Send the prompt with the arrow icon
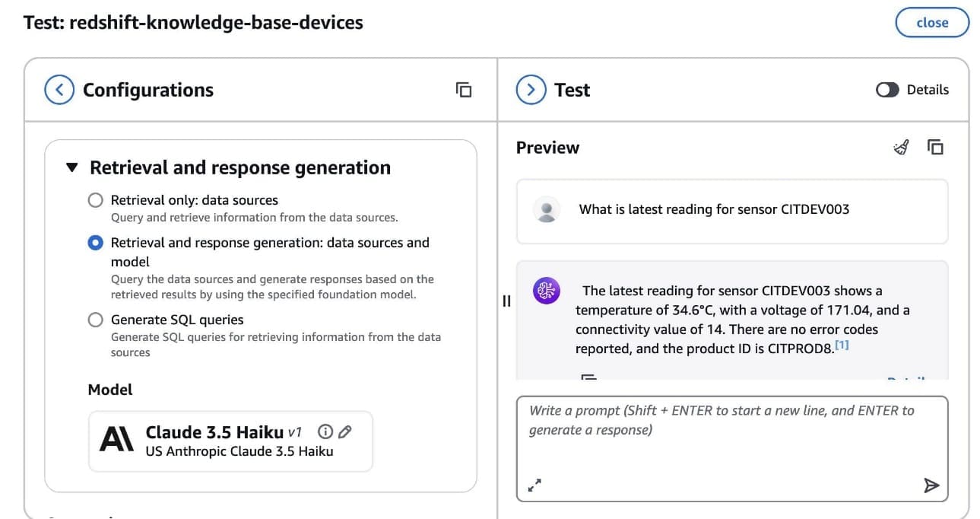 [931, 486]
